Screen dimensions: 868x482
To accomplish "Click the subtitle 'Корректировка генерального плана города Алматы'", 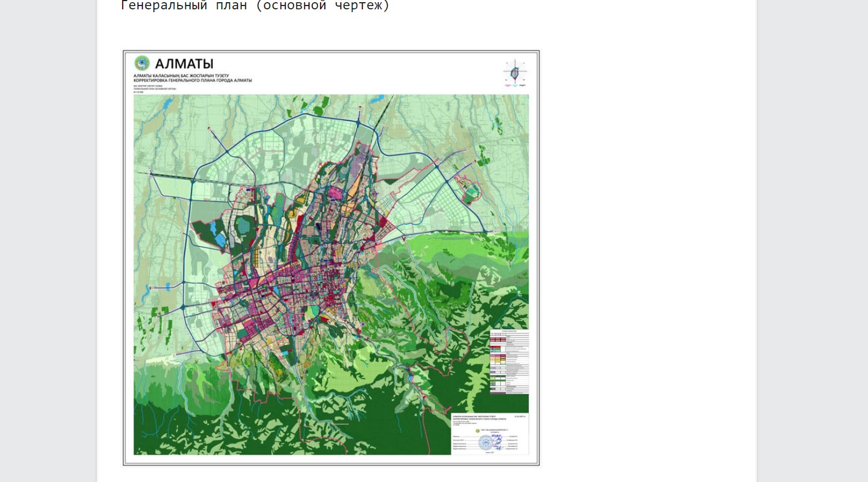I will coord(192,80).
